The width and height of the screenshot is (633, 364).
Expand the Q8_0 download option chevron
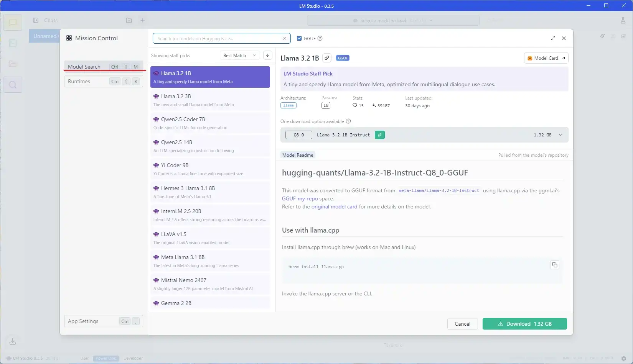click(560, 135)
